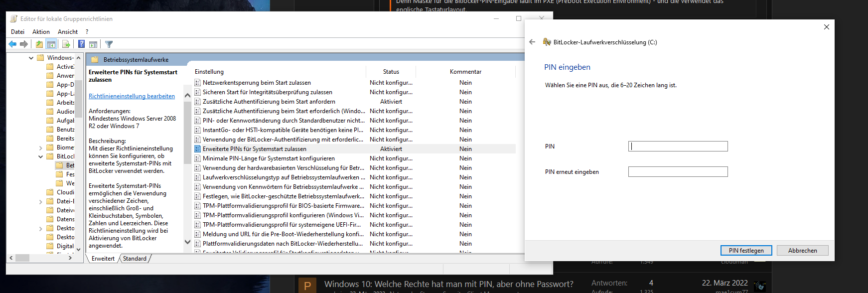Open the ? help menu
The height and width of the screenshot is (293, 868).
[87, 32]
